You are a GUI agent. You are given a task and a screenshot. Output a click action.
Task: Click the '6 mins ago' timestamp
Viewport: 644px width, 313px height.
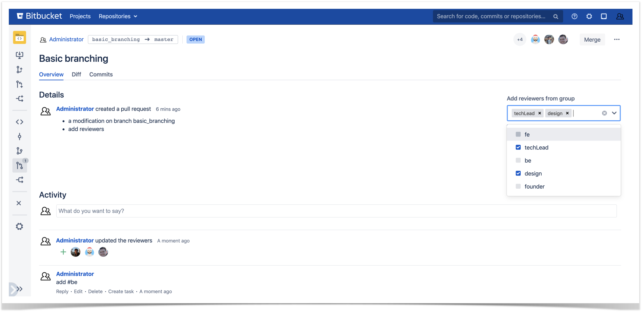coord(168,109)
